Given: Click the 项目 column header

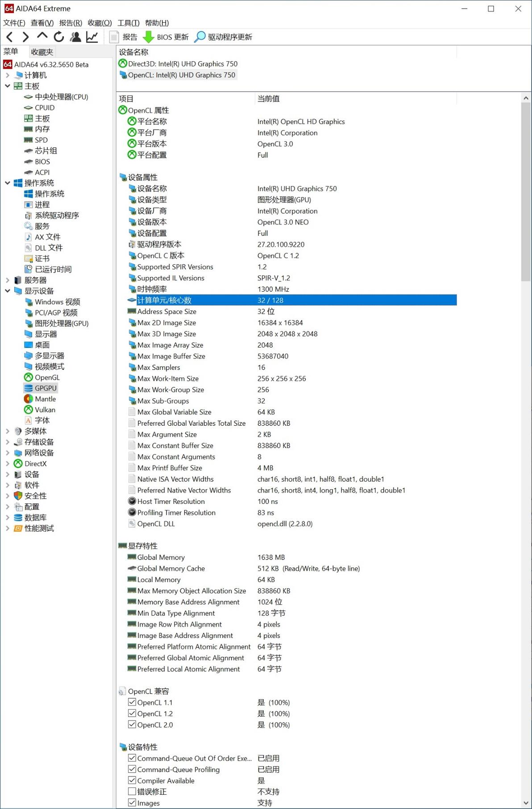Looking at the screenshot, I should pyautogui.click(x=186, y=99).
